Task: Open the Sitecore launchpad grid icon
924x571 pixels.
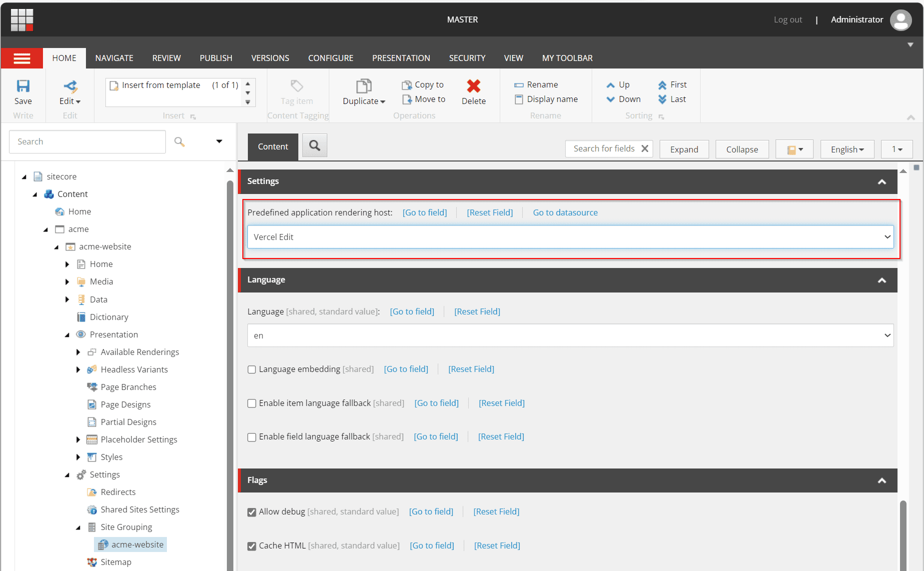Action: (22, 19)
